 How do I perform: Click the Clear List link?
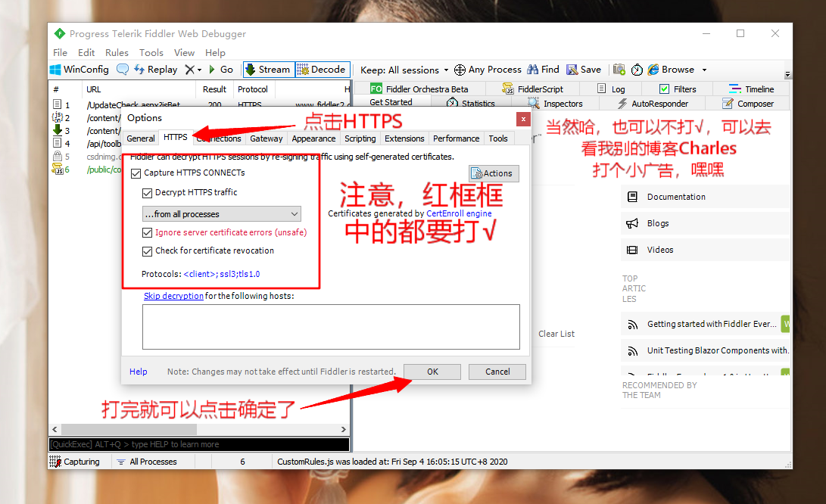tap(556, 334)
